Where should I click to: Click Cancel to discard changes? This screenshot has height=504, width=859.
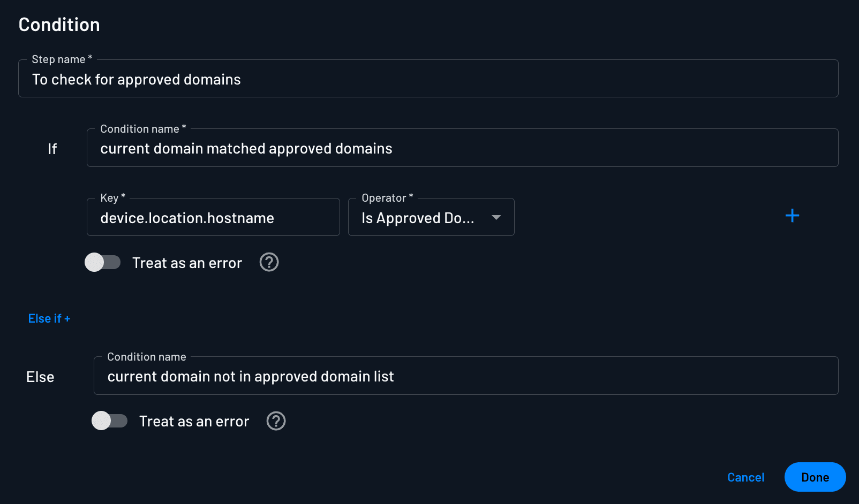coord(745,477)
